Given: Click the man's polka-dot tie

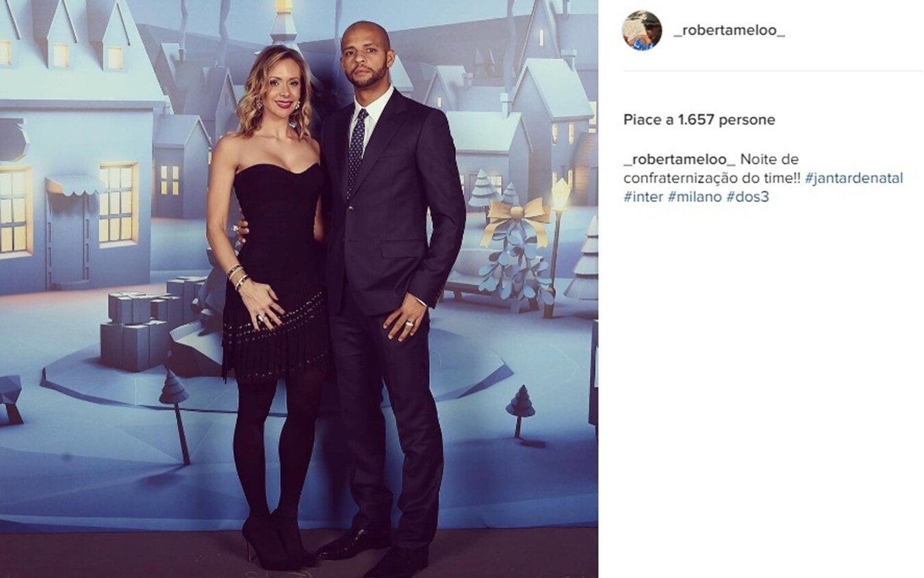Looking at the screenshot, I should pyautogui.click(x=357, y=150).
